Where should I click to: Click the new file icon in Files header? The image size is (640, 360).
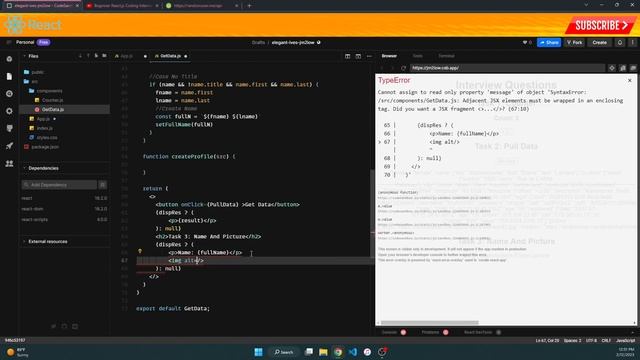[x=96, y=56]
